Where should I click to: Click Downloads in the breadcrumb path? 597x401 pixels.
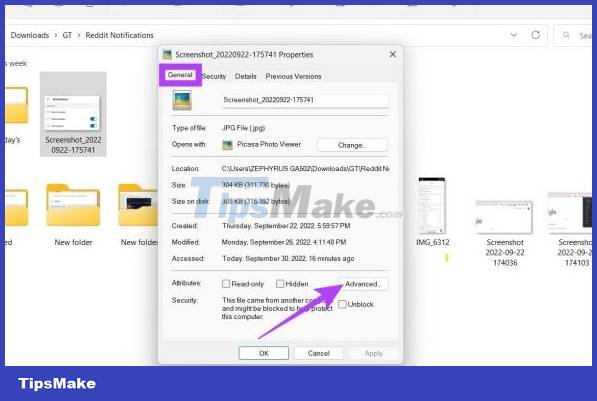click(30, 35)
